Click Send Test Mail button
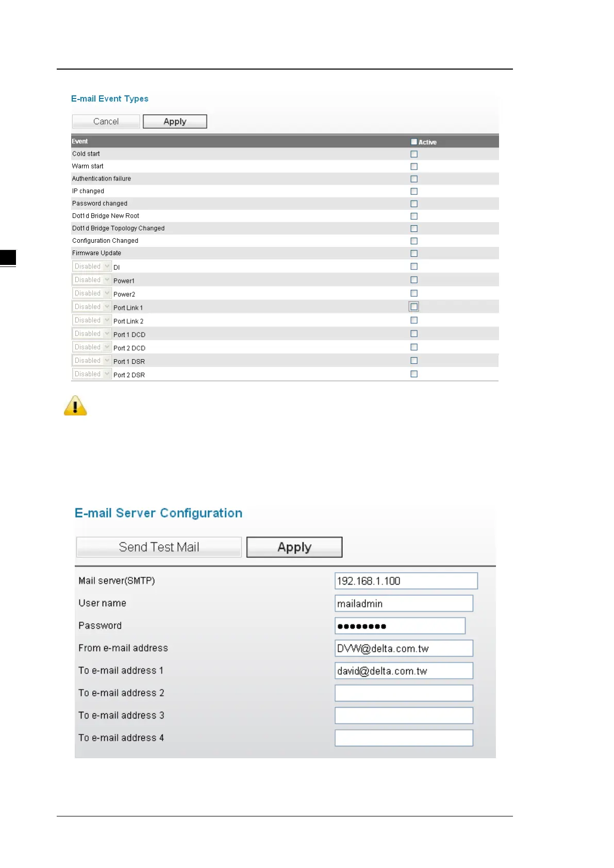This screenshot has height=868, width=614. point(159,547)
